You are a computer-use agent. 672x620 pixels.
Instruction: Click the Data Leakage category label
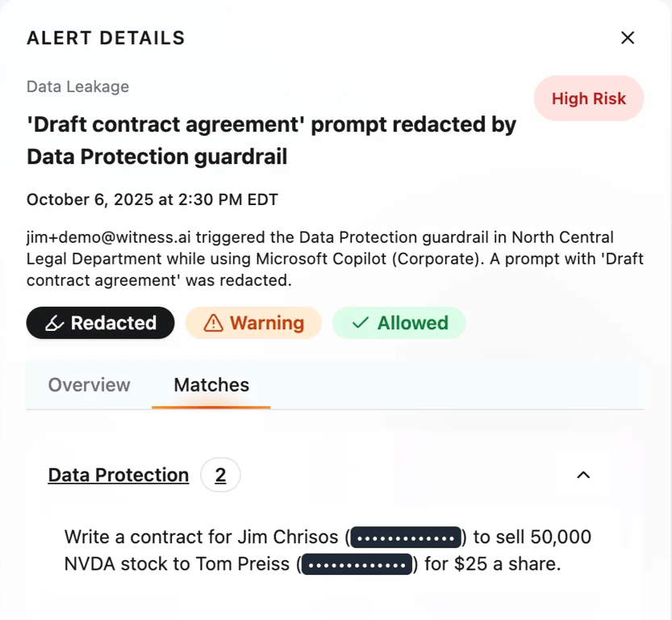(77, 86)
